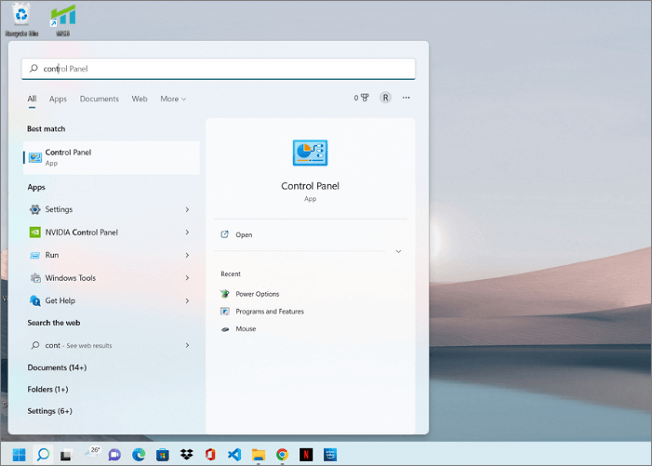Image resolution: width=652 pixels, height=466 pixels.
Task: Click the Mouse icon in Recent
Action: tap(225, 329)
